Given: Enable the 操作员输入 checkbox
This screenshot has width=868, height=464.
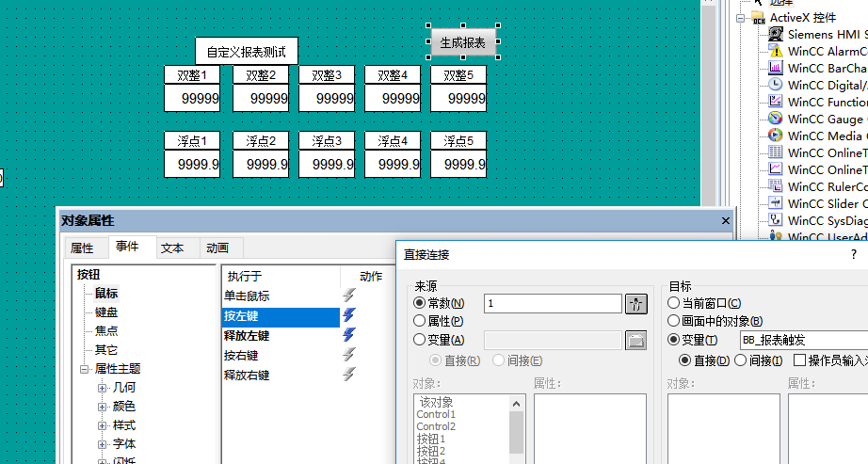Looking at the screenshot, I should click(x=800, y=360).
